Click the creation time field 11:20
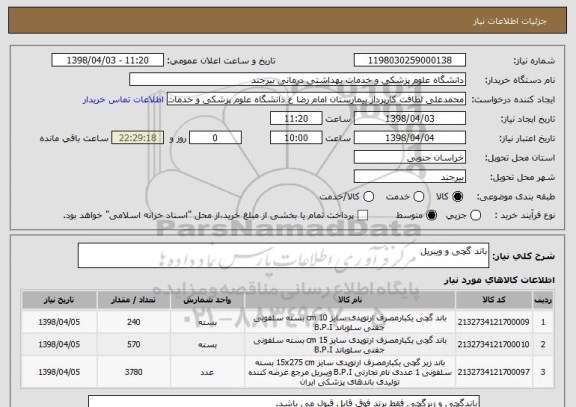Viewport: 576px width, 407px height. (296, 119)
